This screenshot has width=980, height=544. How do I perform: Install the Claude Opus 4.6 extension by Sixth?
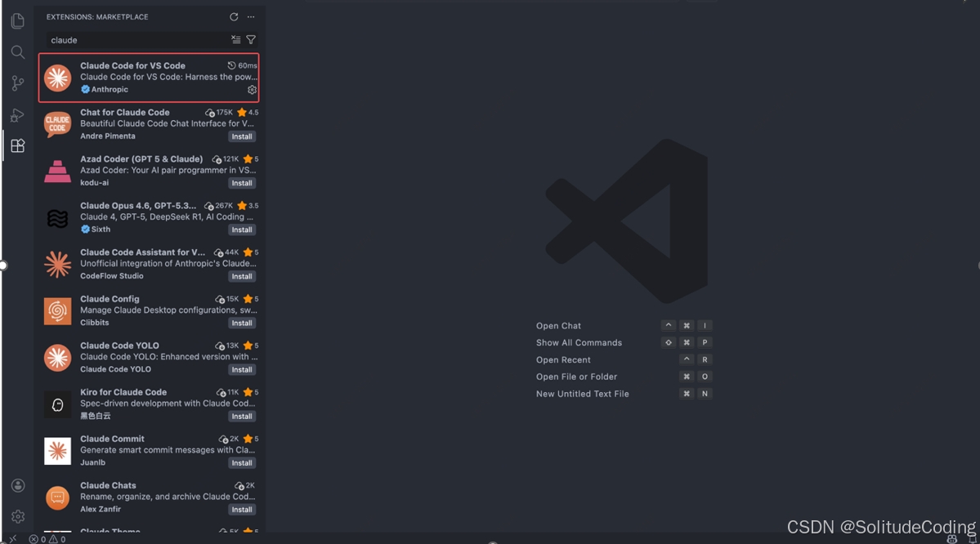point(242,230)
